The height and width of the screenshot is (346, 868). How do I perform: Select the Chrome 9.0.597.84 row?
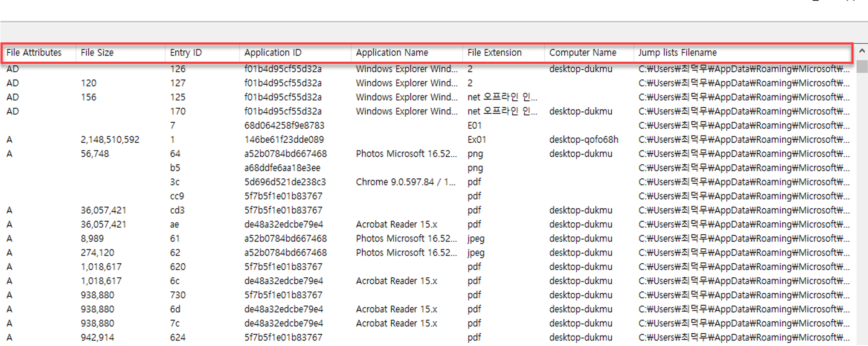(x=405, y=182)
